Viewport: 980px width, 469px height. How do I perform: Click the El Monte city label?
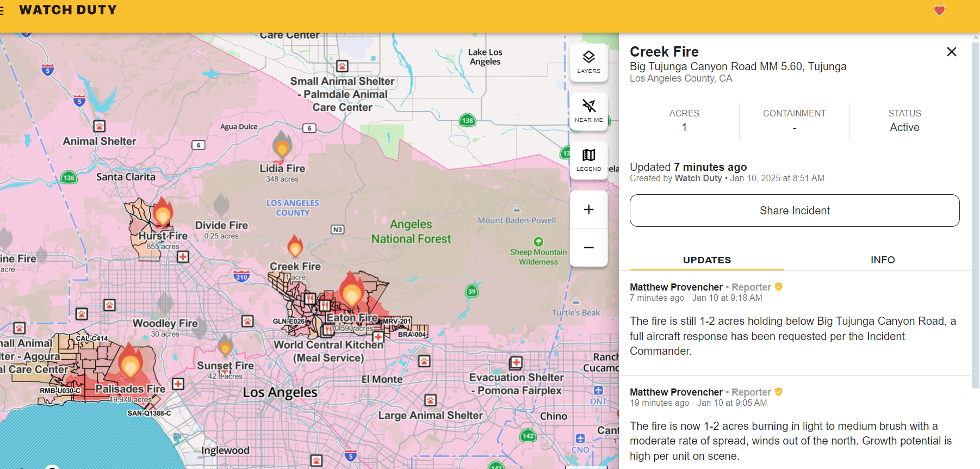tap(382, 379)
